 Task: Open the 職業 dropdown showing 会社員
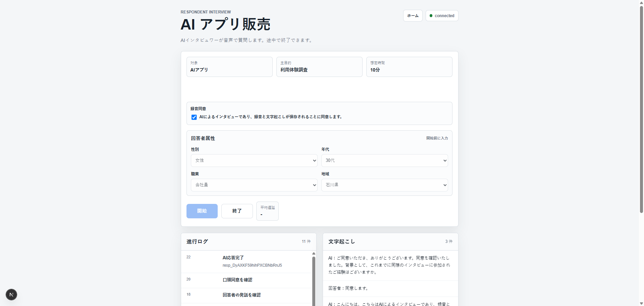click(x=254, y=185)
